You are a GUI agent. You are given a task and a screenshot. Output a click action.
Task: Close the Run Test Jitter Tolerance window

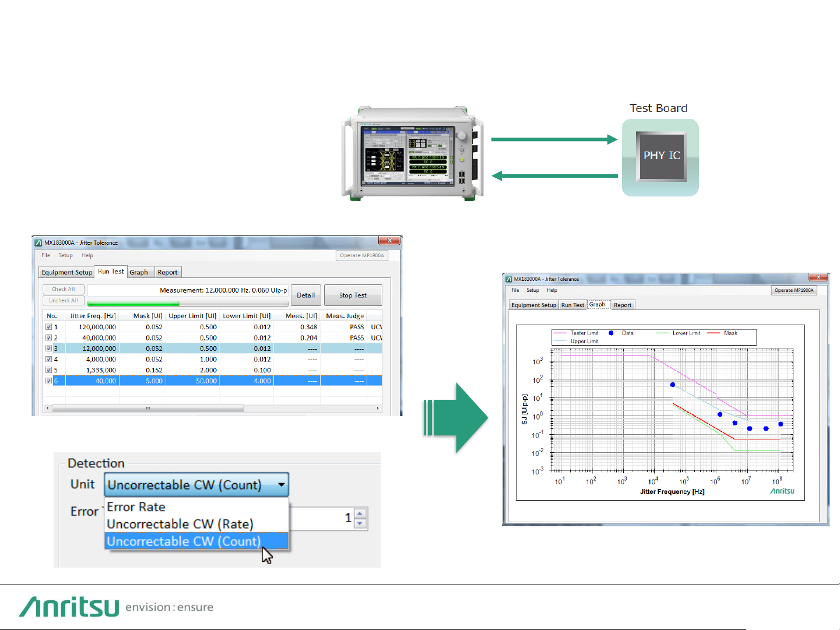[389, 241]
